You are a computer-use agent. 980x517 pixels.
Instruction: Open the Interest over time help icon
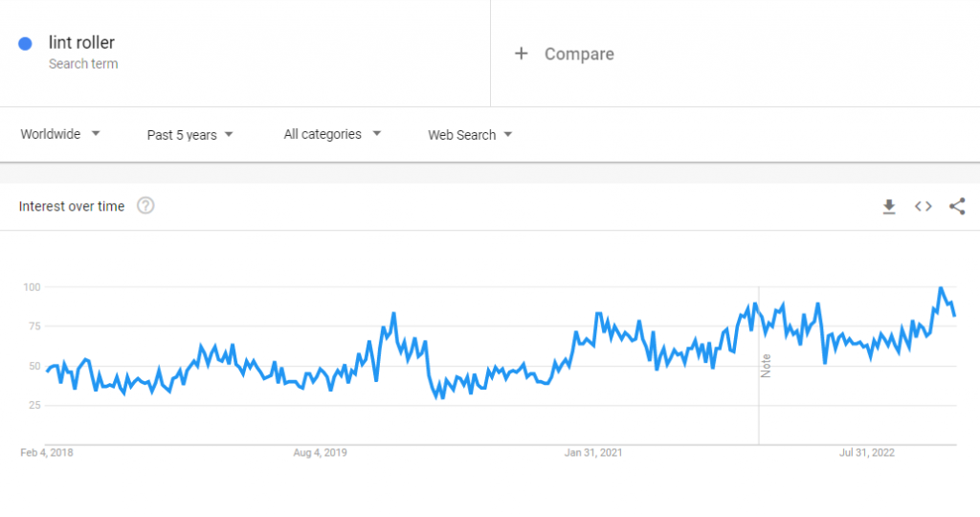(145, 206)
